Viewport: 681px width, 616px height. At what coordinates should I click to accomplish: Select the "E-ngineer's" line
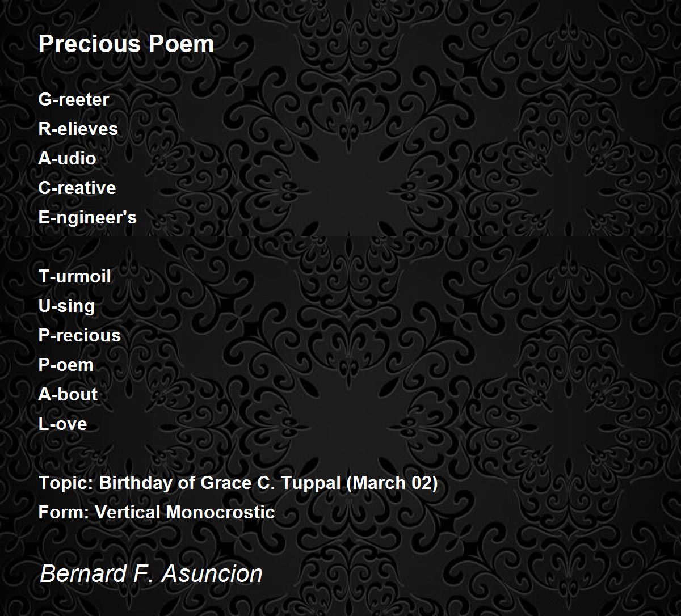coord(87,217)
